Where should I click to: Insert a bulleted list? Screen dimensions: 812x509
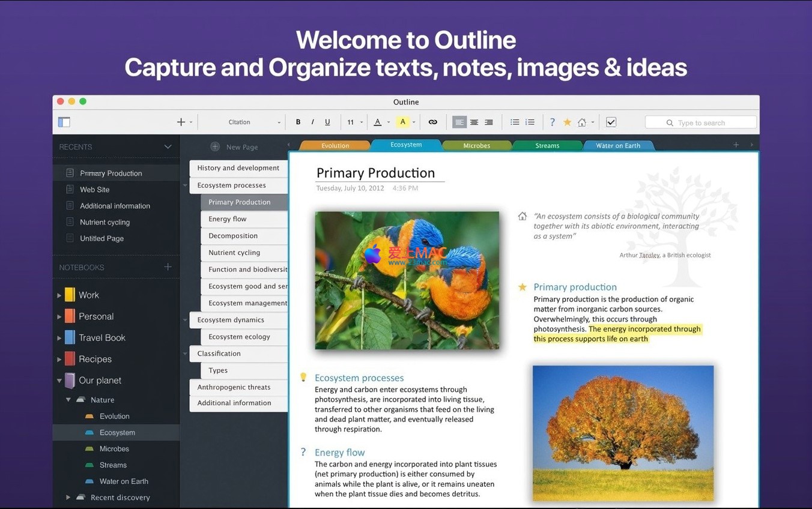coord(515,122)
